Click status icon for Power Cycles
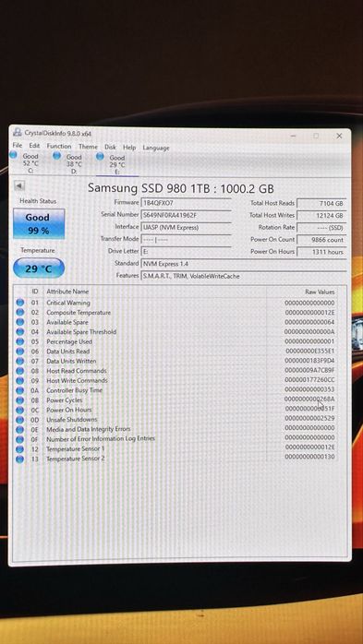 pos(19,400)
